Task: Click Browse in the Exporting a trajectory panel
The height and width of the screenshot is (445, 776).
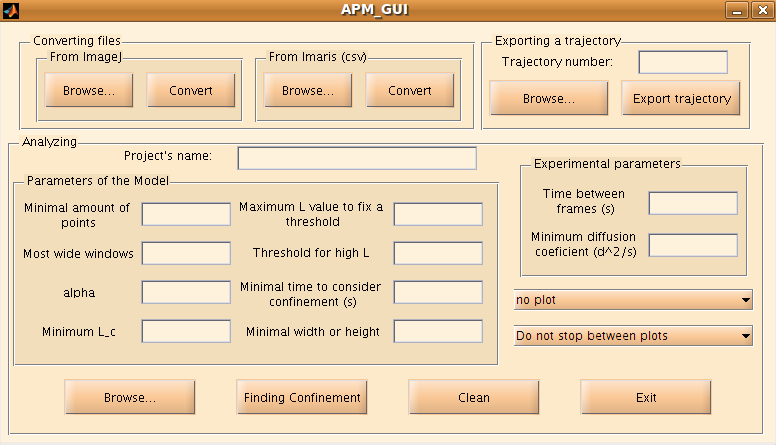Action: tap(549, 99)
